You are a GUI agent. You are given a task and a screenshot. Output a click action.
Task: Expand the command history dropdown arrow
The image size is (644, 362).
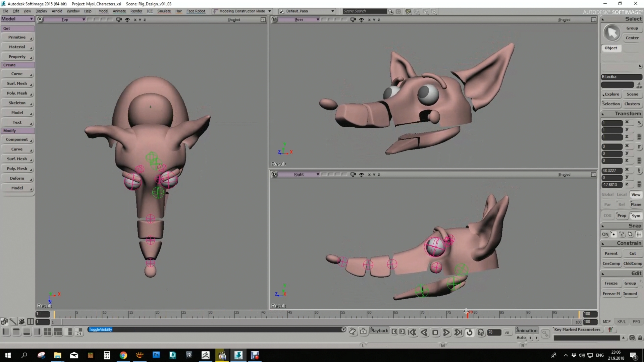[343, 330]
